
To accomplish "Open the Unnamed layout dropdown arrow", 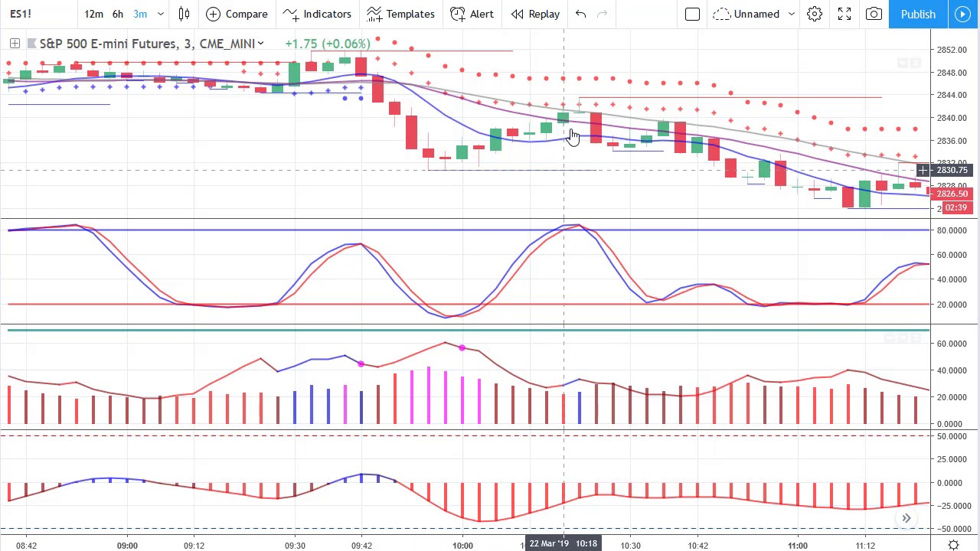I will coord(792,14).
